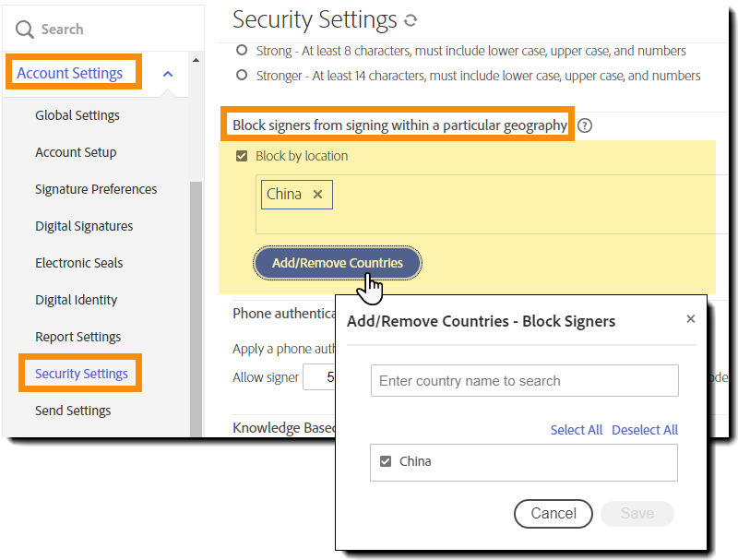Navigate to Send Settings
Screen dimensions: 738x560
73,411
